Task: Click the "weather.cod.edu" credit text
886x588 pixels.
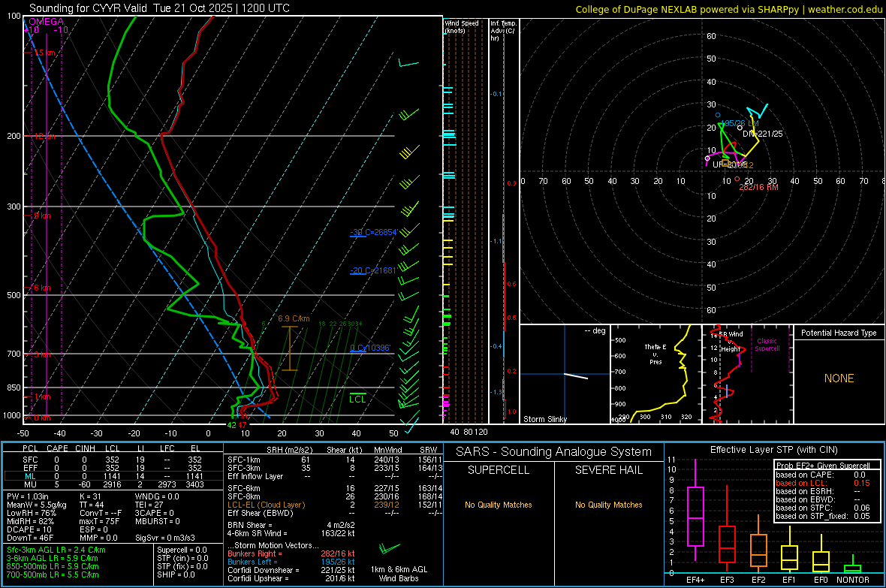Action: [x=845, y=9]
